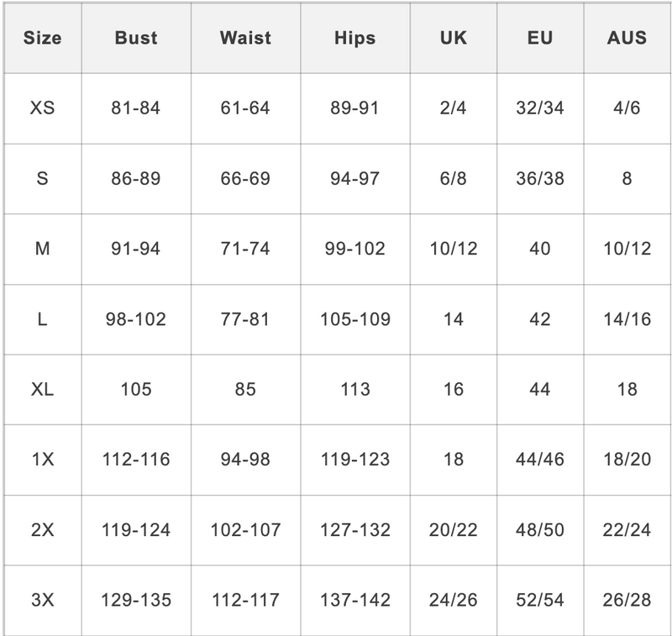Click the Bust column header
672x636 pixels.
[135, 39]
